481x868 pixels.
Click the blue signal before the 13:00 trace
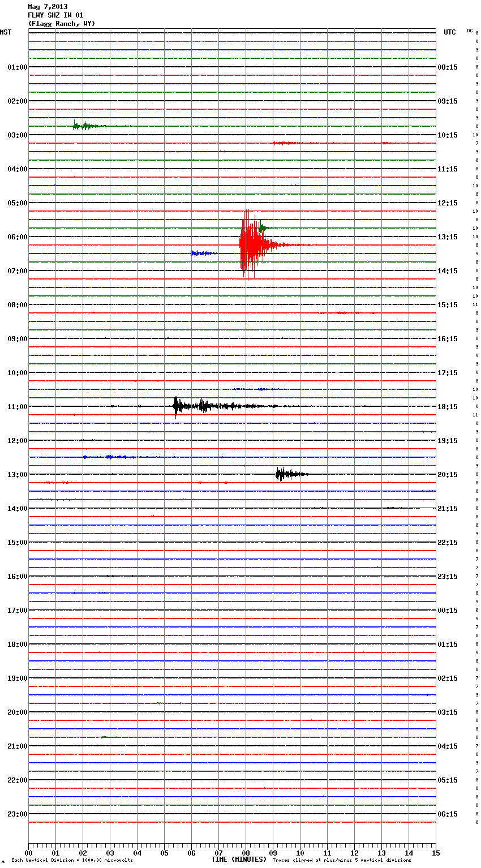pyautogui.click(x=109, y=457)
